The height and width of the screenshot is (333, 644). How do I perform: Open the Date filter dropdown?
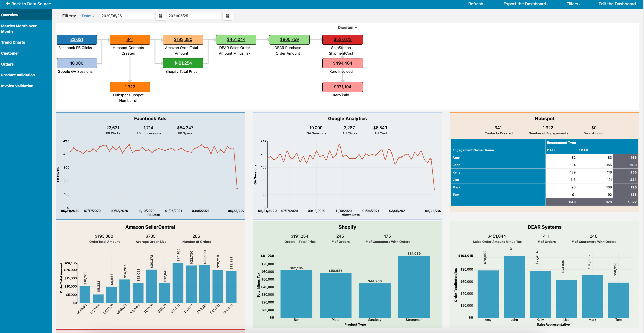coord(88,16)
